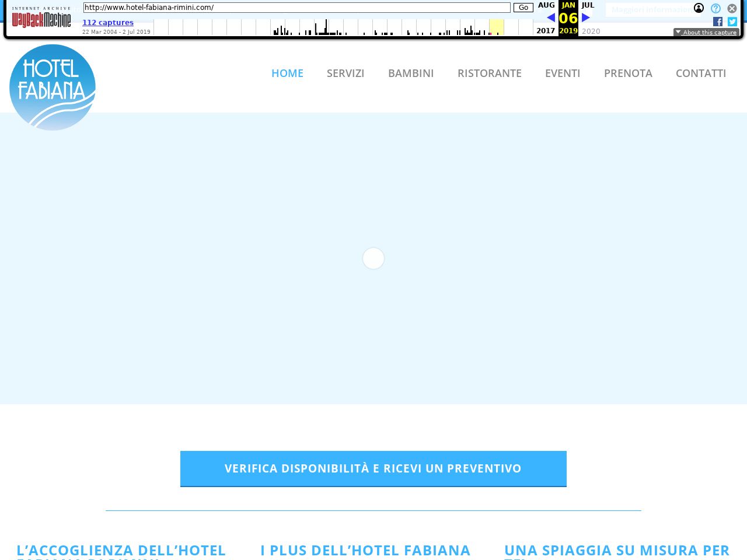This screenshot has height=560, width=747.
Task: Open the Bambini menu item
Action: pos(411,73)
